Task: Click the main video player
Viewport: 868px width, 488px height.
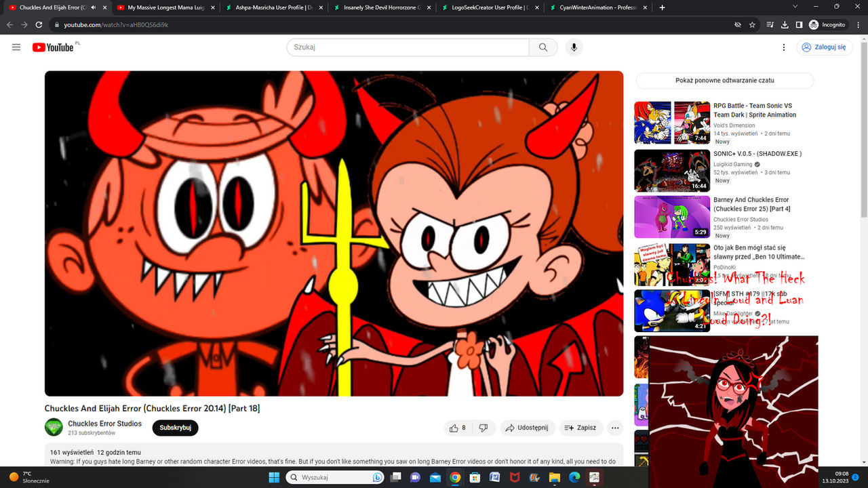Action: click(x=334, y=233)
